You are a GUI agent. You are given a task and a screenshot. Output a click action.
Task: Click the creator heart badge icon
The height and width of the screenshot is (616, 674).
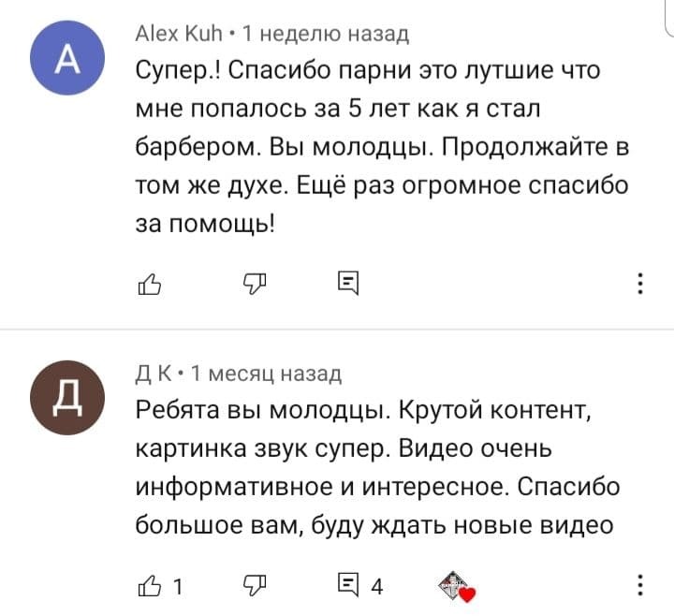pos(456,587)
